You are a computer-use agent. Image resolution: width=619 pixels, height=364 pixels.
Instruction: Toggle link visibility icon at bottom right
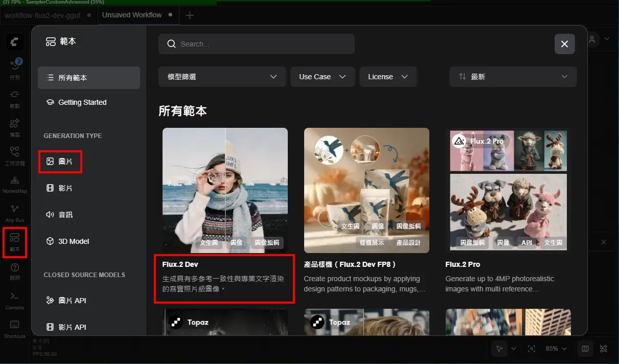click(604, 349)
